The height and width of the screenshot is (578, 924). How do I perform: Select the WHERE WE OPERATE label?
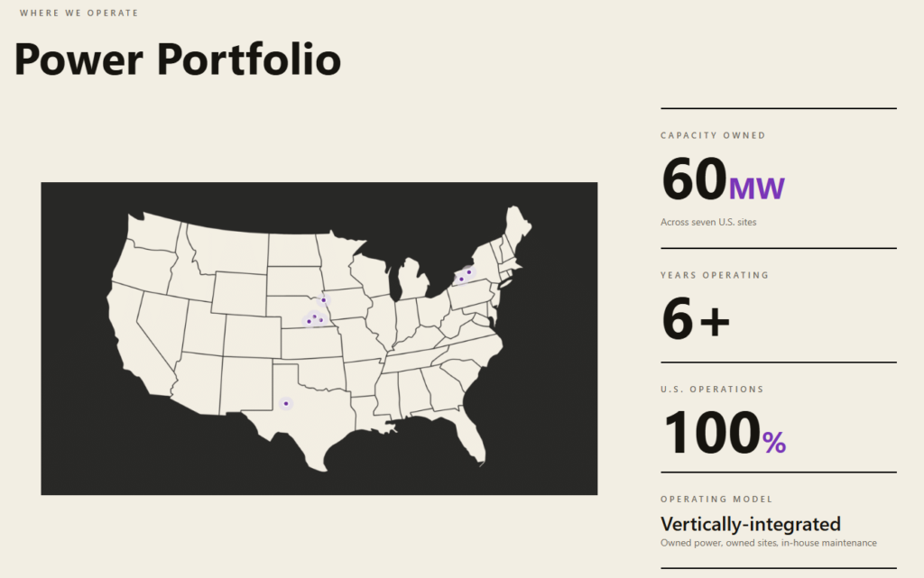pyautogui.click(x=79, y=13)
